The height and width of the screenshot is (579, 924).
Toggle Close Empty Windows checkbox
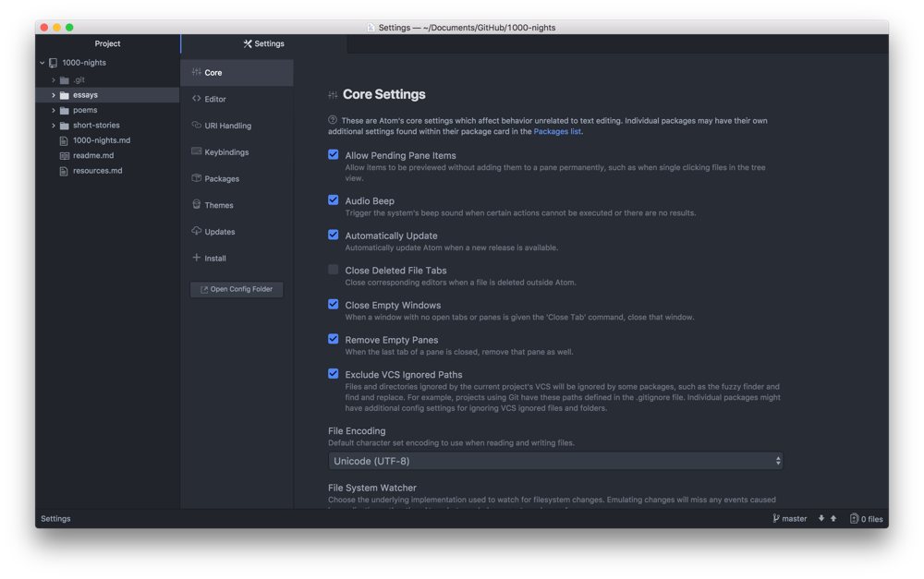coord(333,304)
